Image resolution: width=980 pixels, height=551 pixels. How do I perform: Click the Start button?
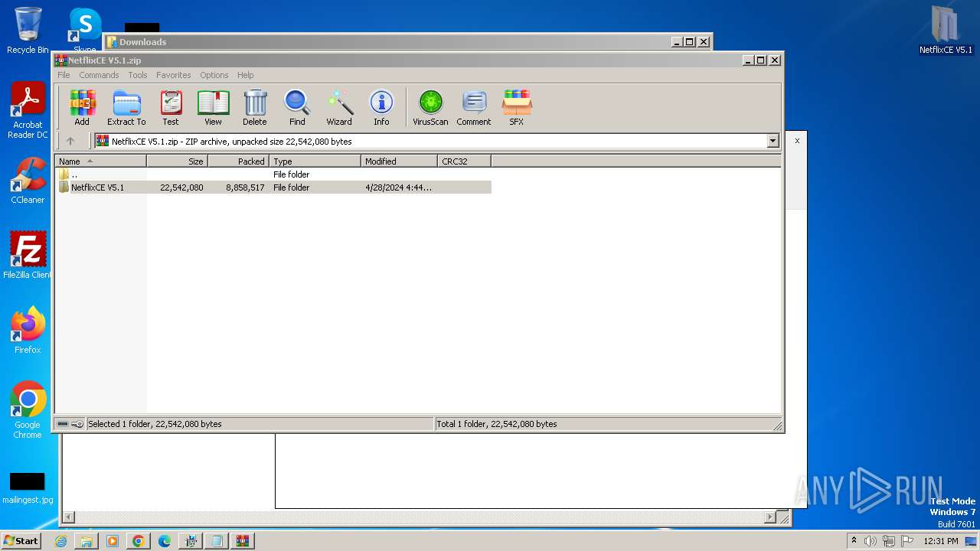[21, 540]
